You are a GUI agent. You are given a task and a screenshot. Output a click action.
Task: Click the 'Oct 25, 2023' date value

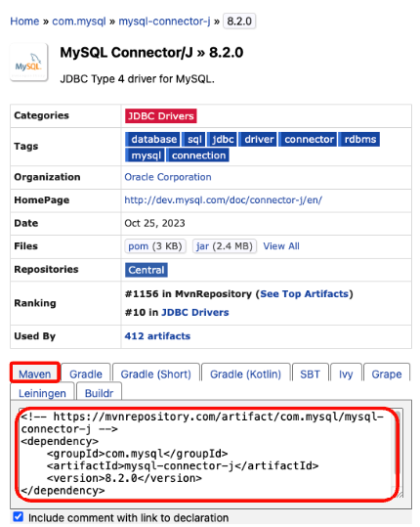[154, 223]
